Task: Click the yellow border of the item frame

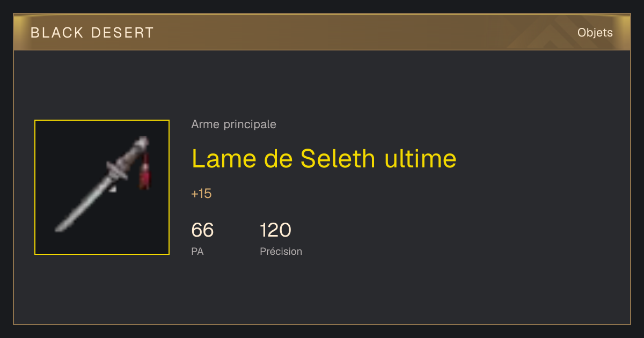Action: [x=102, y=120]
